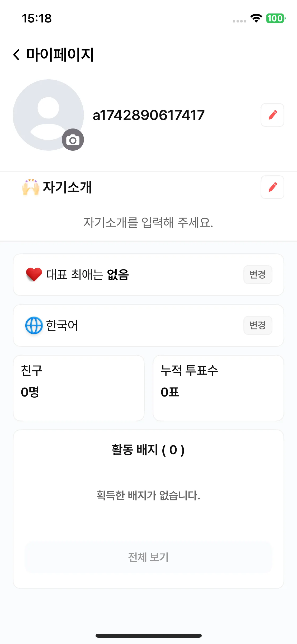Change 대표 최애 with 변경 button
Screen dimensions: 297x644
tap(258, 275)
